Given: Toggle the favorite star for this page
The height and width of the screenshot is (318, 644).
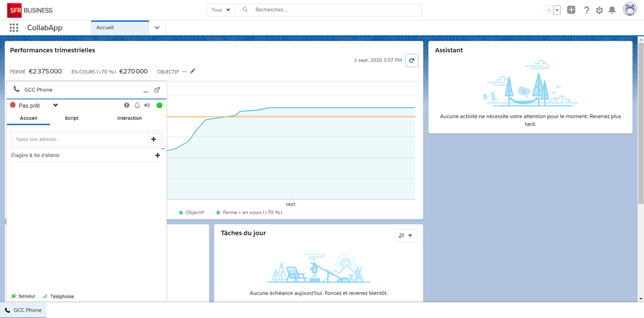Looking at the screenshot, I should coord(548,10).
